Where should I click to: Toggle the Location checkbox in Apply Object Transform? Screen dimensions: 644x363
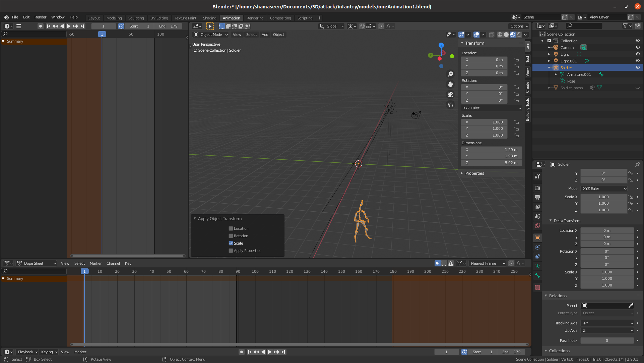pos(231,228)
